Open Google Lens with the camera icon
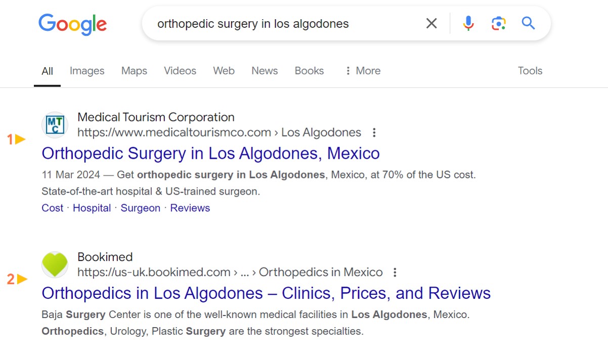 coord(498,23)
